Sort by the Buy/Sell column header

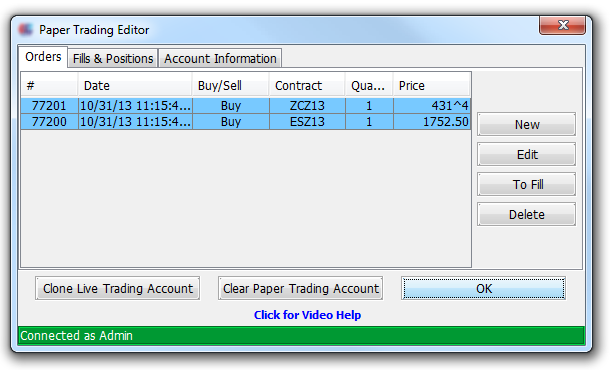(231, 85)
